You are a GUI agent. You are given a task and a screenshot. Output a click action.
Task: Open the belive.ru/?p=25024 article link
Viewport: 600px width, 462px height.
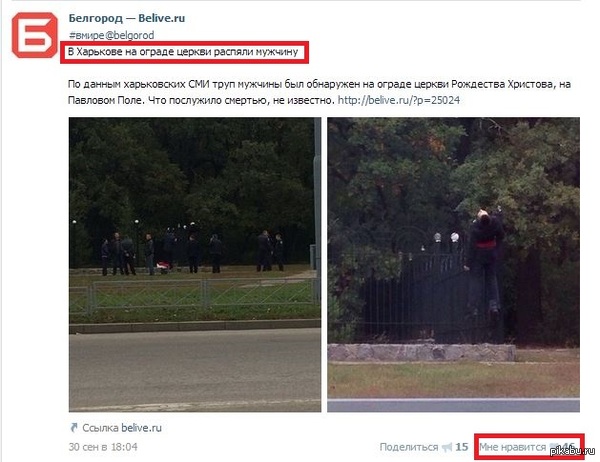[x=399, y=100]
